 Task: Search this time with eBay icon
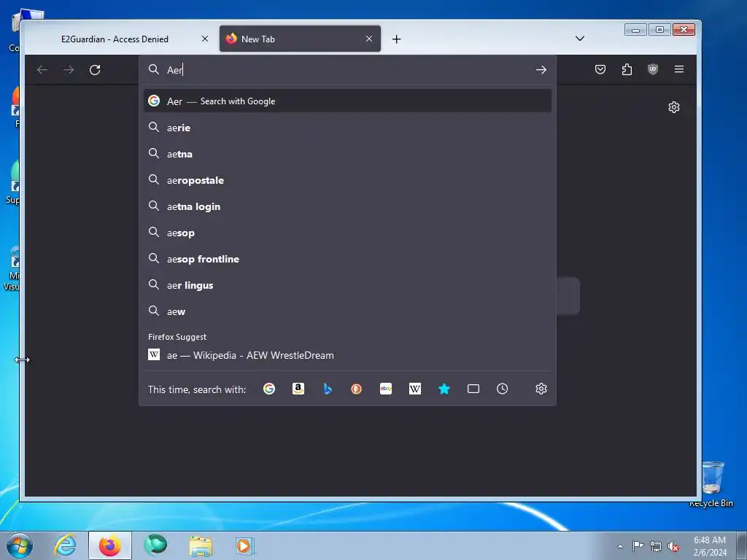[x=386, y=389]
